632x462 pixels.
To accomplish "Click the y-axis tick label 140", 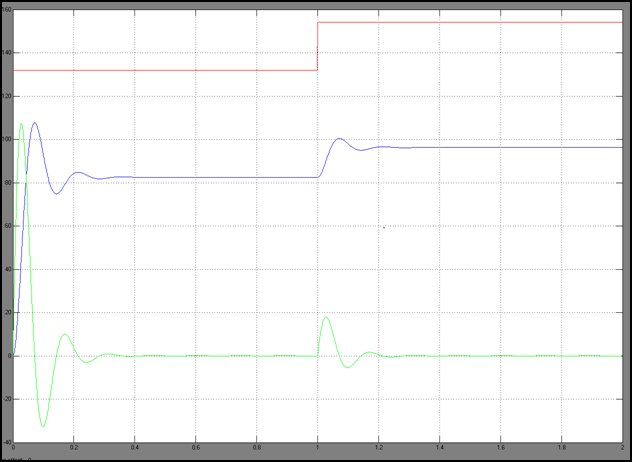I will (6, 53).
